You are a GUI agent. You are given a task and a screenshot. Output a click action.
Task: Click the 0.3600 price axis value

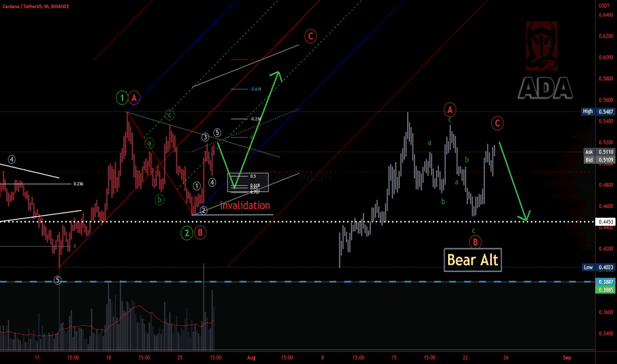pos(606,312)
